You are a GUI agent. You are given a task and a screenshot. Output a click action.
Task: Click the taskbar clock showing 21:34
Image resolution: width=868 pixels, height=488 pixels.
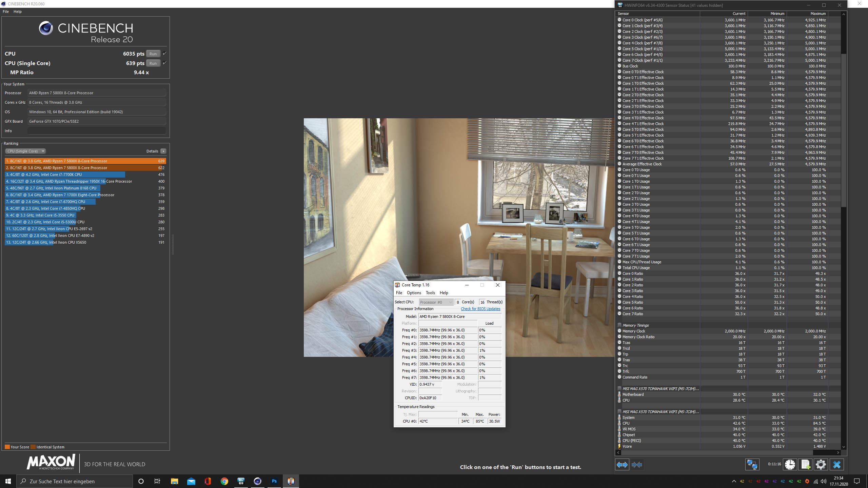pyautogui.click(x=838, y=481)
